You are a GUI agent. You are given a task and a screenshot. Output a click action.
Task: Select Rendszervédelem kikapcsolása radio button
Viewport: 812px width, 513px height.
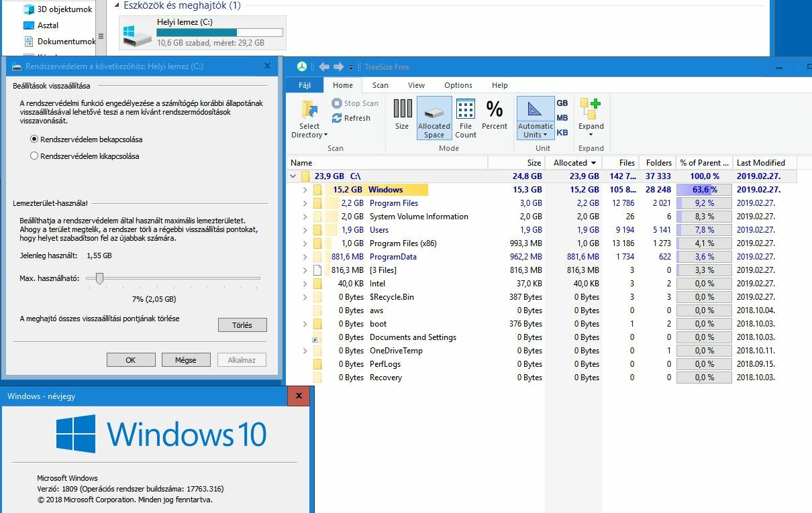point(35,156)
